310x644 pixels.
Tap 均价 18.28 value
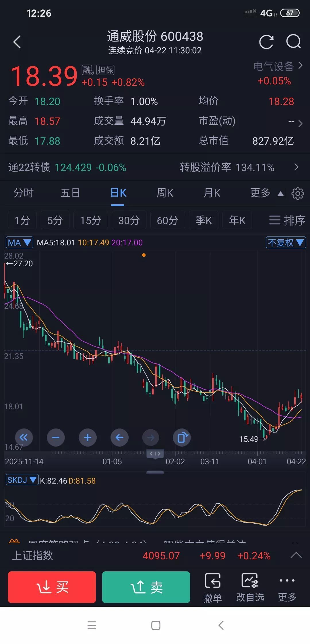[281, 101]
